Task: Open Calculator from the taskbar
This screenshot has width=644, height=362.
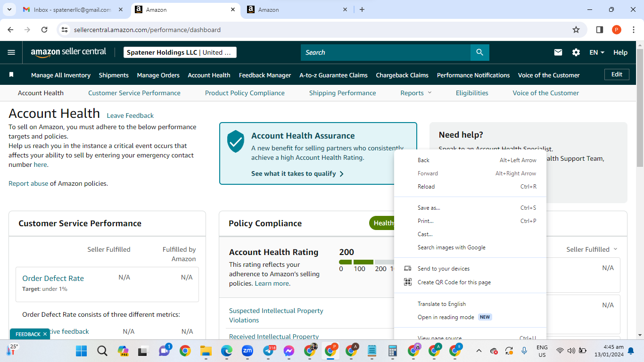Action: [x=392, y=351]
